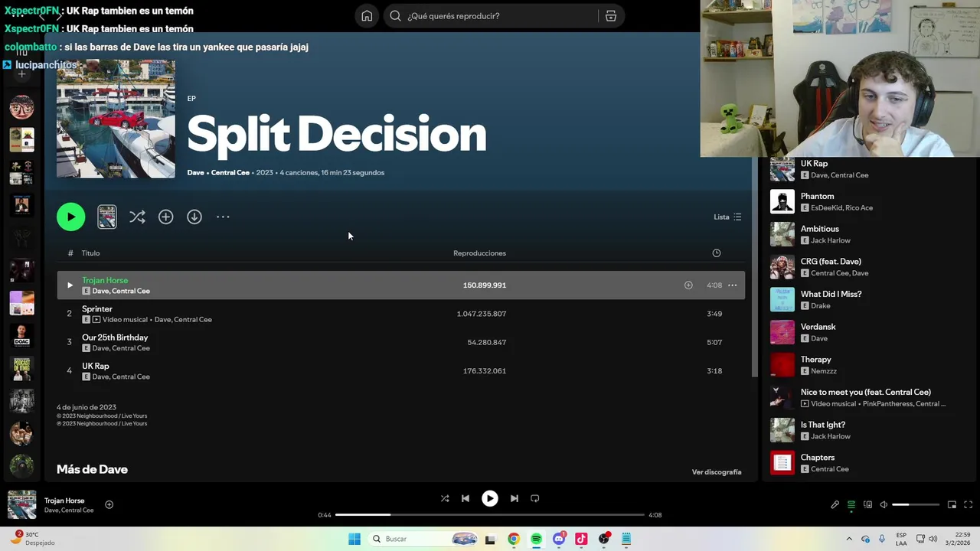The image size is (980, 551).
Task: Toggle the queue panel icon
Action: pos(851,505)
